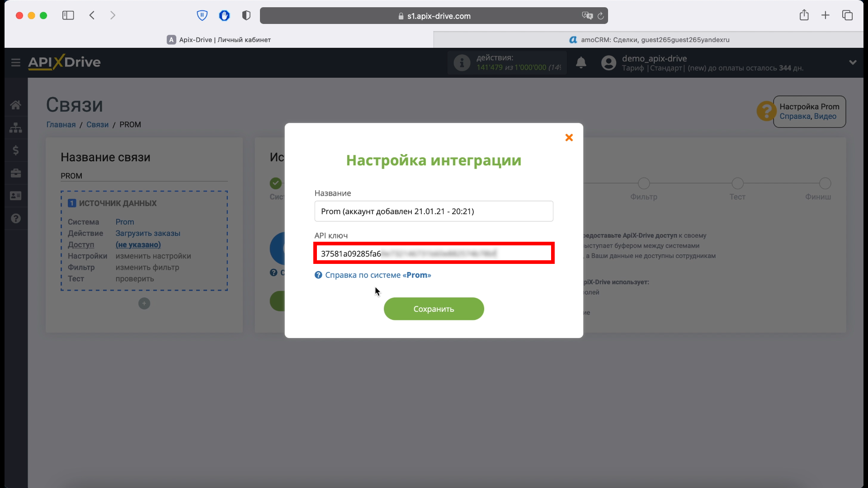This screenshot has width=868, height=488.
Task: Click the Safari address bar
Action: tap(434, 16)
